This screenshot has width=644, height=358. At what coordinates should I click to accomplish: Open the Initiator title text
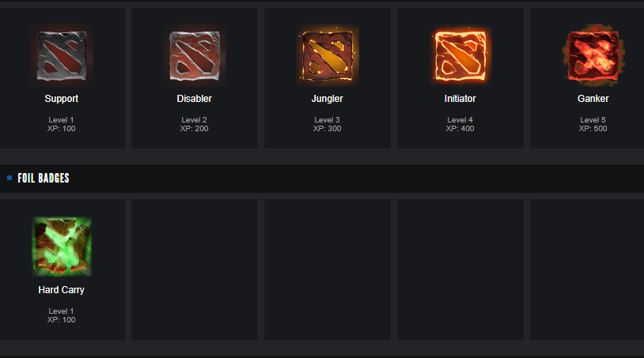click(460, 99)
